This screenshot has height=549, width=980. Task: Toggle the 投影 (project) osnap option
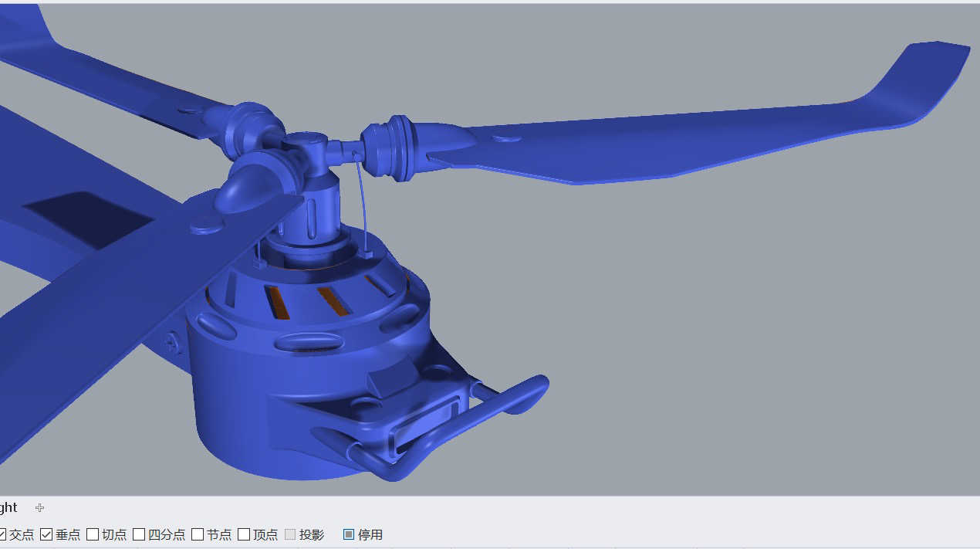[x=290, y=534]
